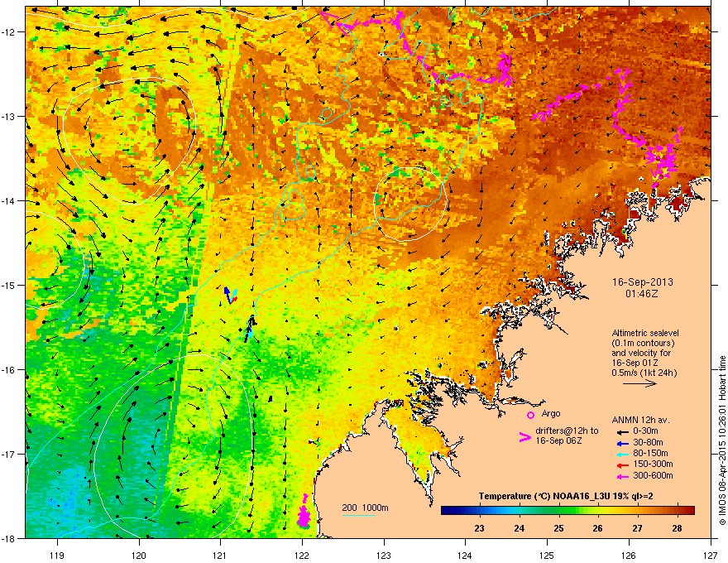Click the 'ANMN 12h av.' heading
Viewport: 728px width, 563px height.
point(640,420)
